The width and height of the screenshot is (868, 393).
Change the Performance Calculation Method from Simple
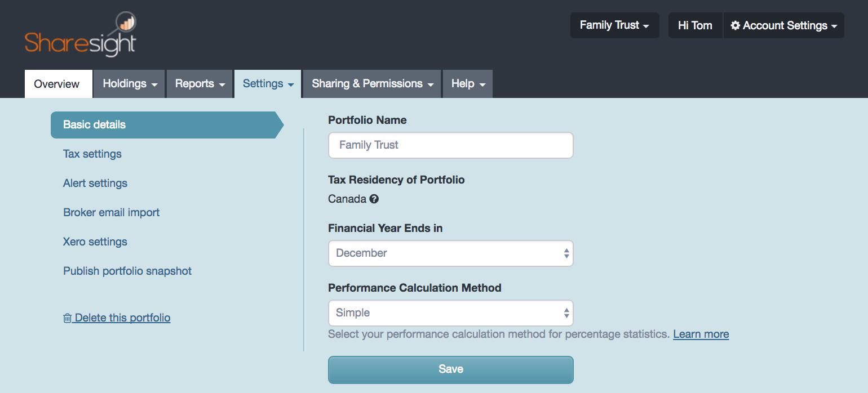pos(450,313)
